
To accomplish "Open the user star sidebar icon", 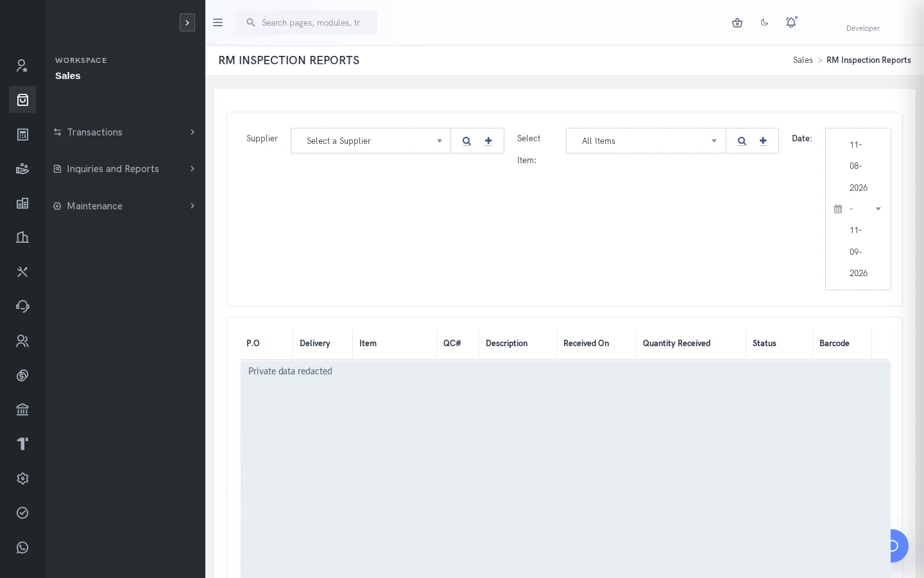I will click(22, 66).
